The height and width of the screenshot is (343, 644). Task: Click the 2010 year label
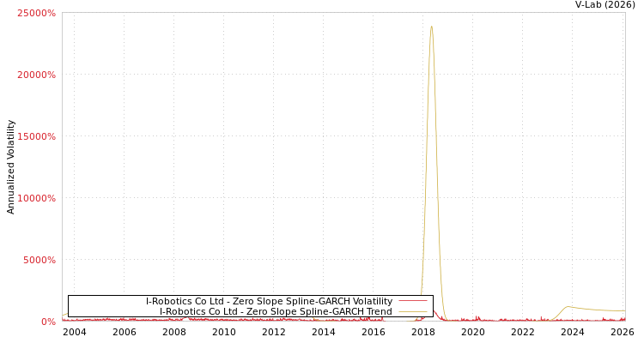(224, 332)
